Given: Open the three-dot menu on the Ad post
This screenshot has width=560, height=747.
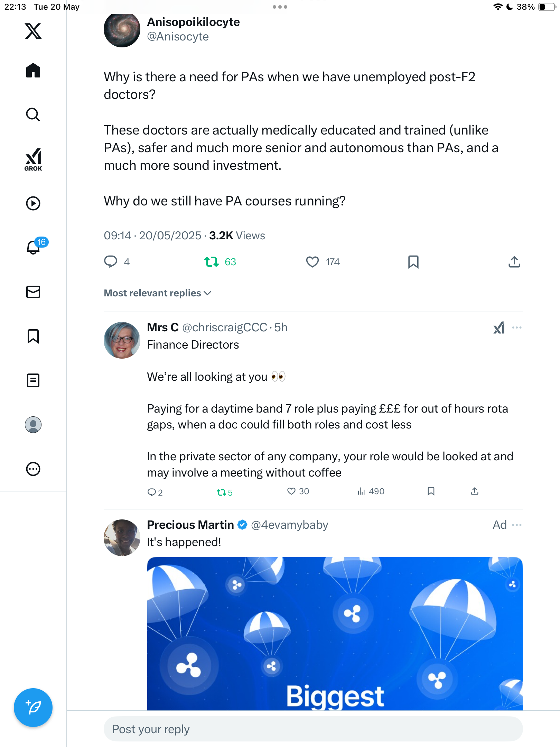Looking at the screenshot, I should tap(517, 525).
